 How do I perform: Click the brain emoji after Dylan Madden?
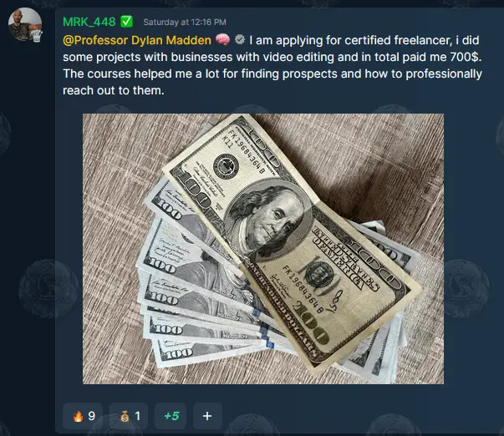(x=222, y=40)
